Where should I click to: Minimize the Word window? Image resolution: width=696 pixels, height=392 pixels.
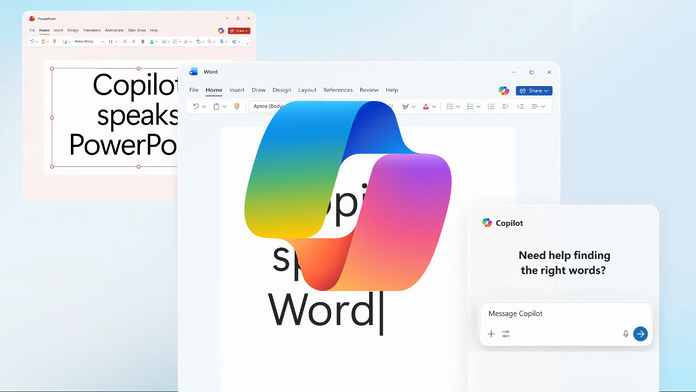[x=514, y=72]
